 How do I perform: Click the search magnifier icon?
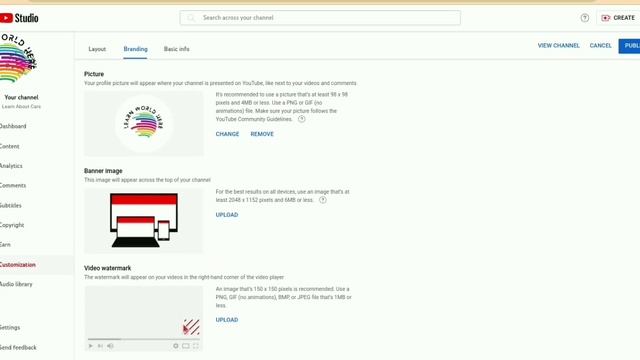191,18
